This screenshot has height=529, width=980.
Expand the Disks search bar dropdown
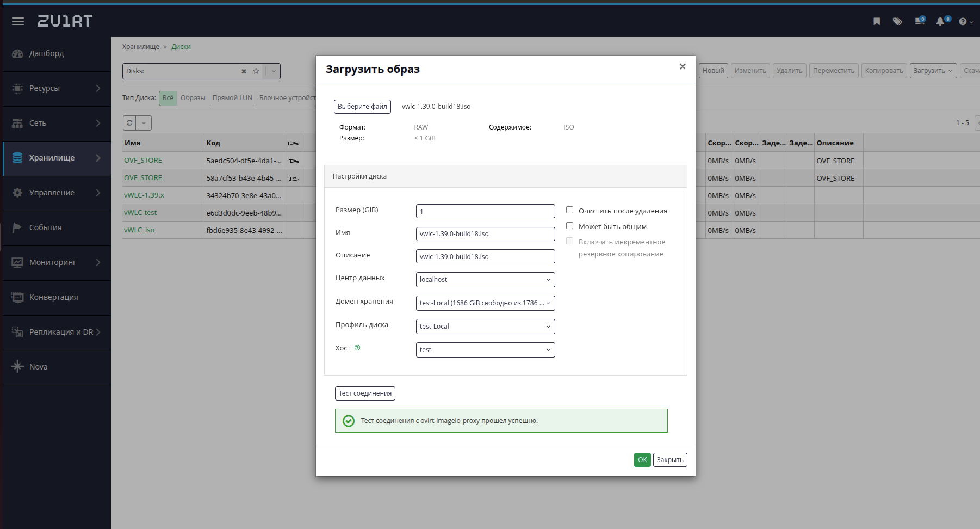click(x=274, y=71)
